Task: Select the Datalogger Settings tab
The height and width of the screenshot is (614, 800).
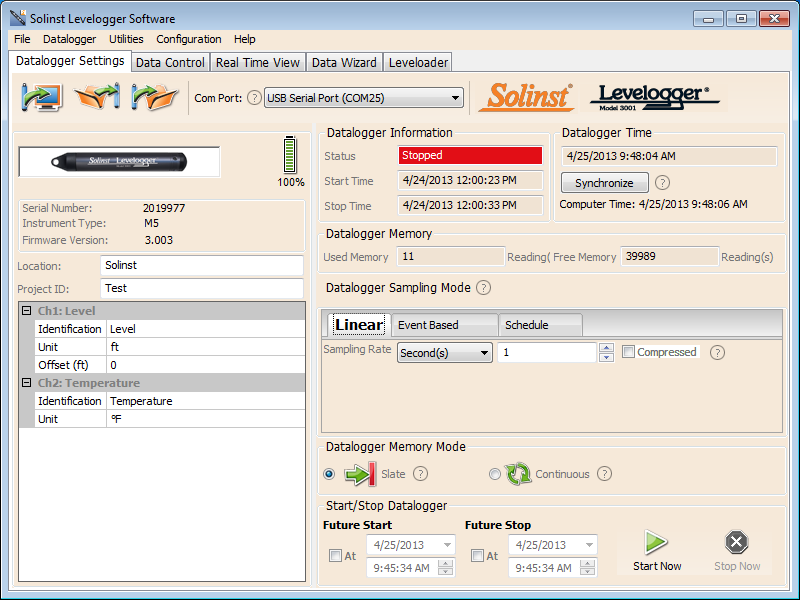Action: (x=70, y=61)
